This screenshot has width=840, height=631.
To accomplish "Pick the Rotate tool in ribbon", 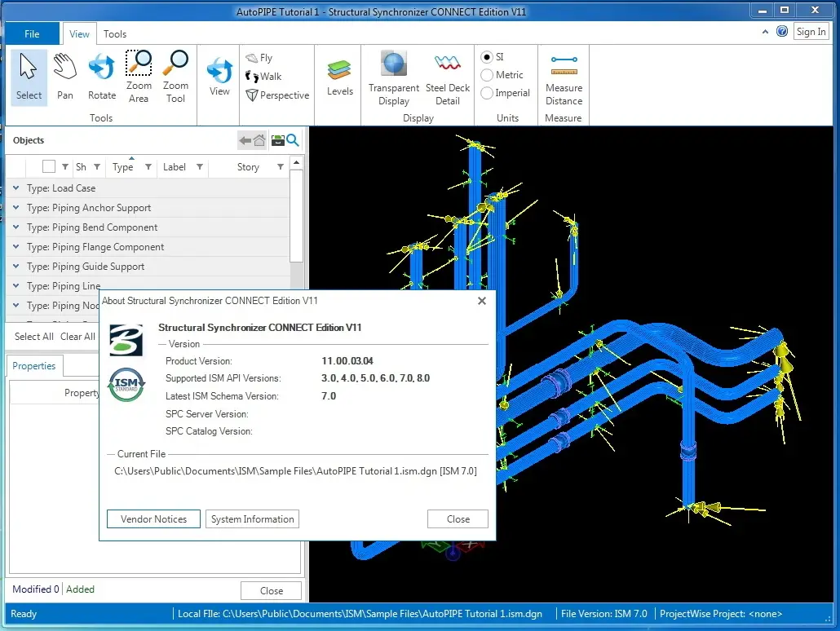I will pyautogui.click(x=102, y=77).
